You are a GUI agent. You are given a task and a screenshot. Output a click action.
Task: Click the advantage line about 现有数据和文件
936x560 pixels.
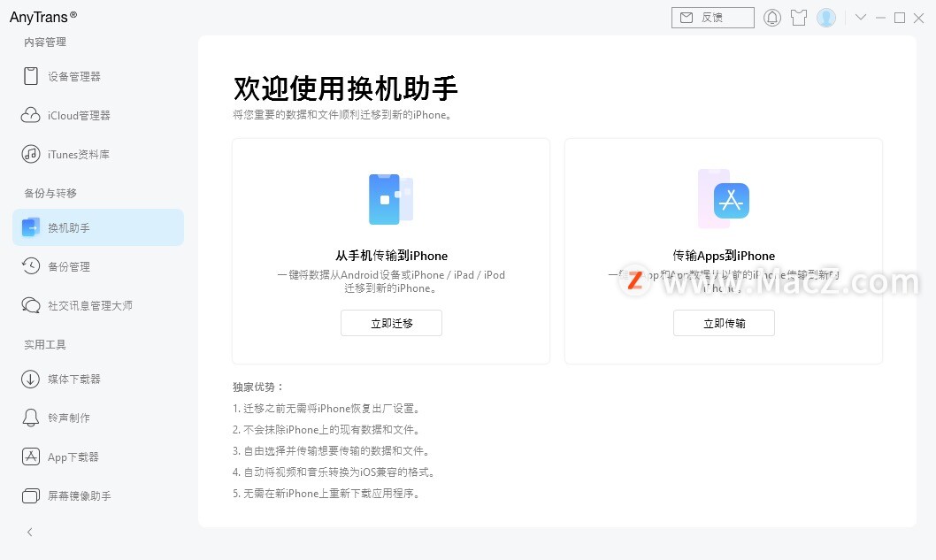(327, 430)
